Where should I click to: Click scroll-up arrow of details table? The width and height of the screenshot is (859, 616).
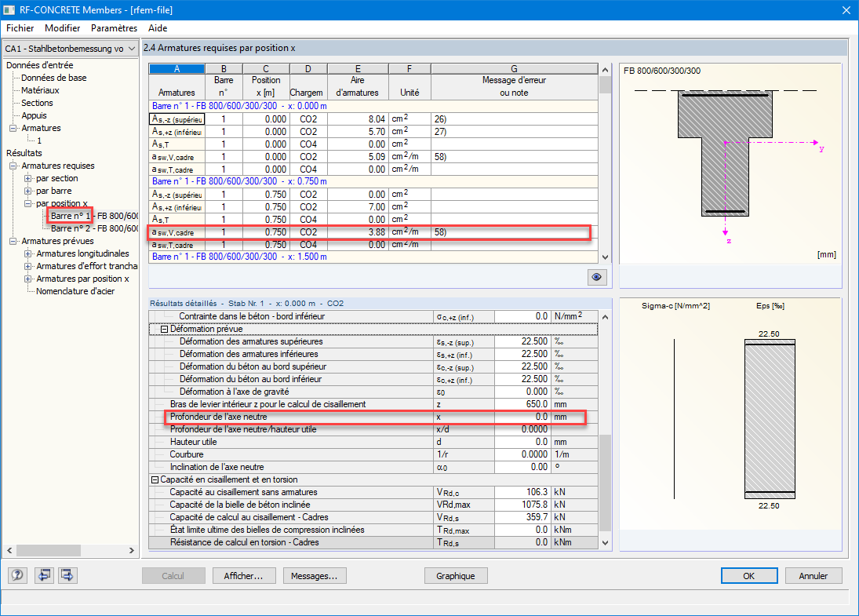[x=605, y=317]
